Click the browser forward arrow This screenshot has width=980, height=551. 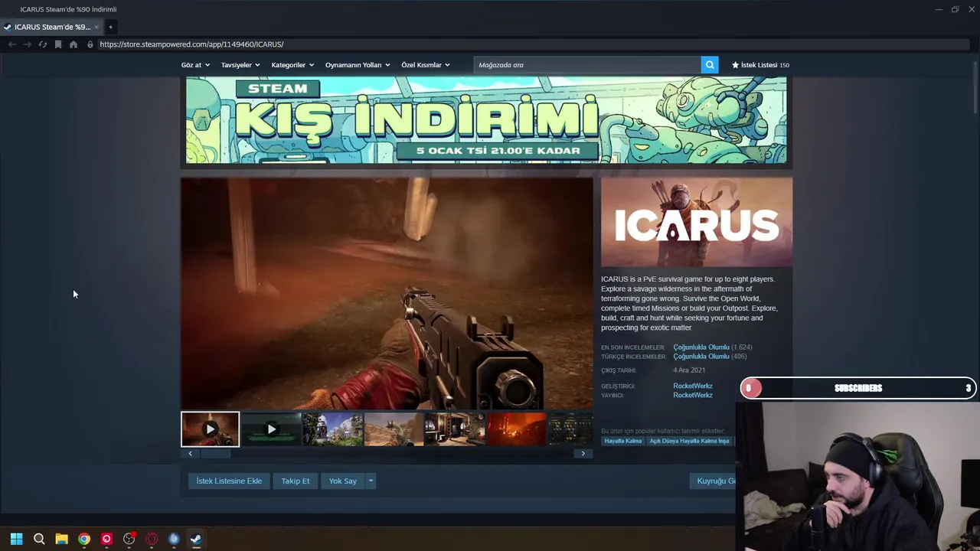28,44
